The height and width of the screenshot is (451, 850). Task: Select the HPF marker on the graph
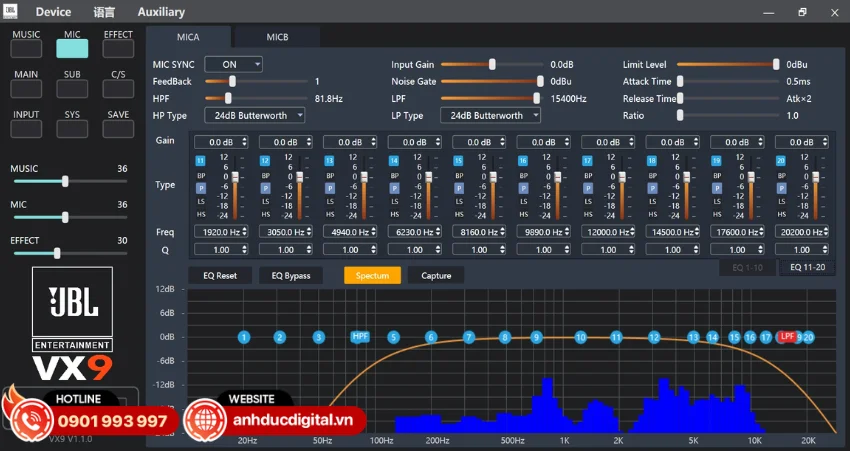pyautogui.click(x=360, y=337)
